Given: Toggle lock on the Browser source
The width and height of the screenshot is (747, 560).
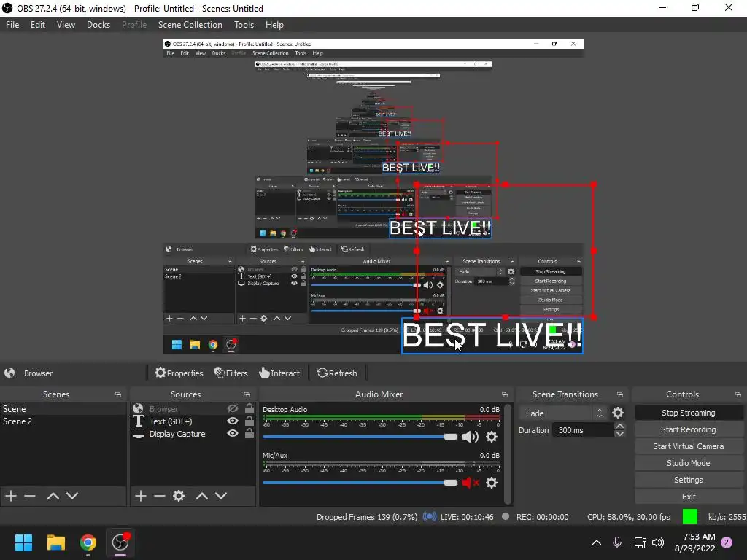Looking at the screenshot, I should tap(249, 408).
